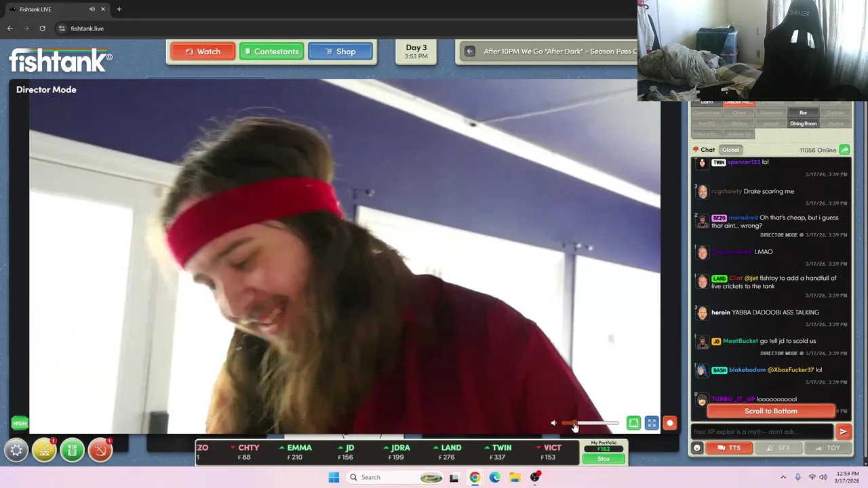The image size is (868, 488).
Task: Select the TOY option
Action: tap(827, 448)
